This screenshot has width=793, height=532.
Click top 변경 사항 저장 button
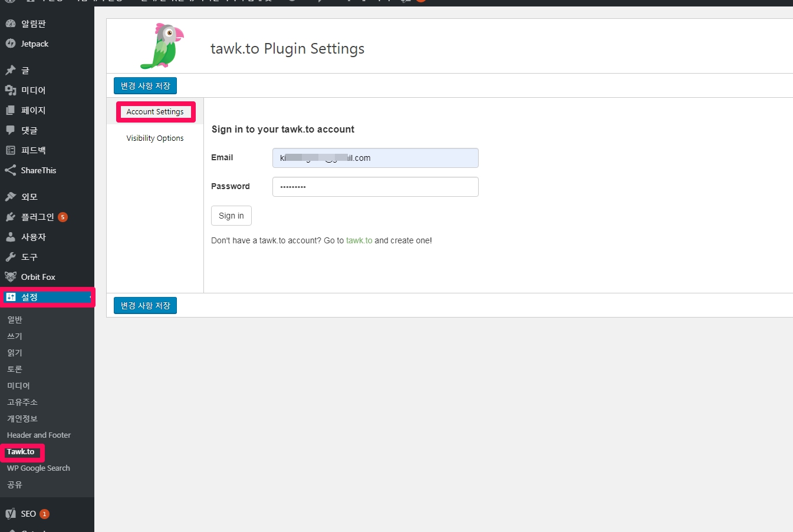pyautogui.click(x=145, y=86)
